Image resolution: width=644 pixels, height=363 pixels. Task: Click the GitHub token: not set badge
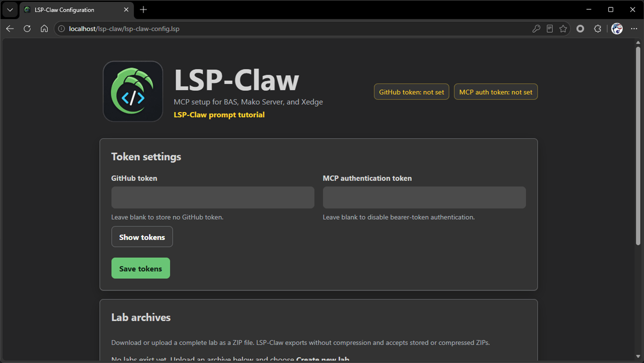(x=411, y=92)
